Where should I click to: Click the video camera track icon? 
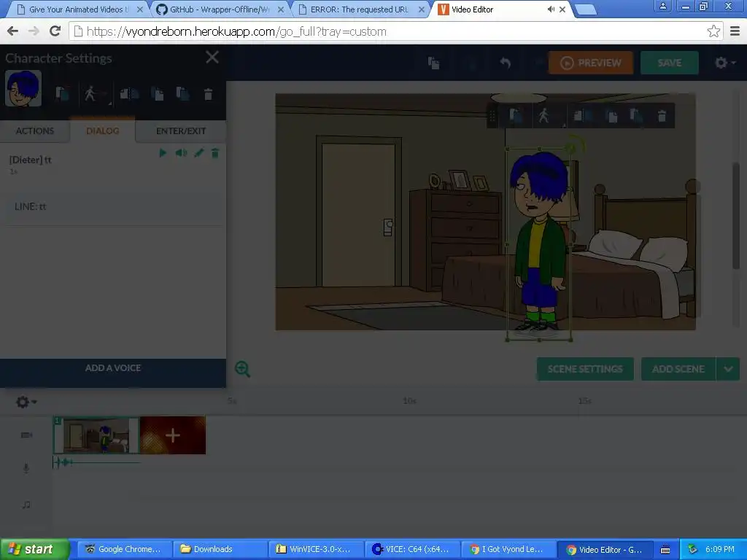pos(26,435)
